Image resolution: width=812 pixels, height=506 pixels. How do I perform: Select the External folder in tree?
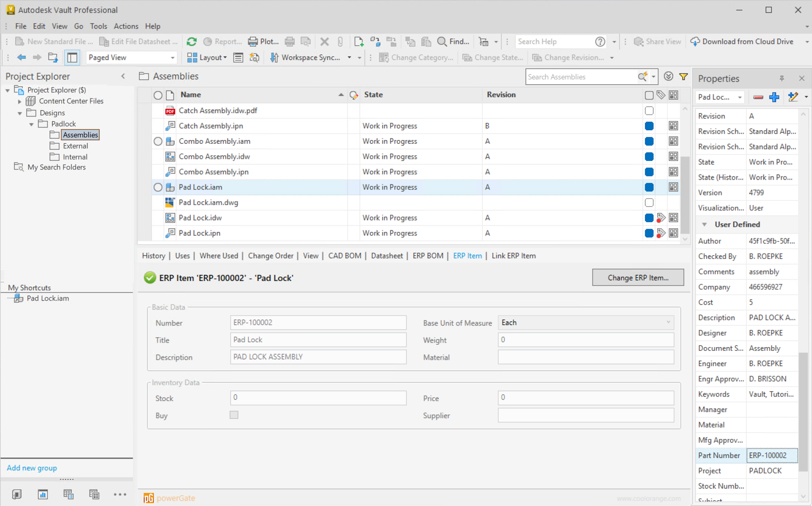pos(75,146)
